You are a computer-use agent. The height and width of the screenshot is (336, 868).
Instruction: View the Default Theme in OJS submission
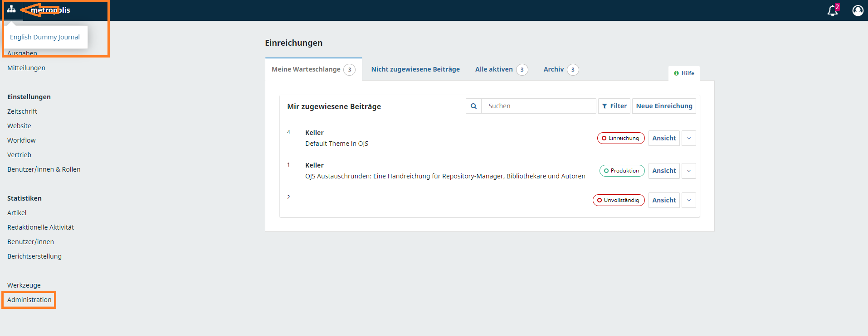[x=664, y=138]
